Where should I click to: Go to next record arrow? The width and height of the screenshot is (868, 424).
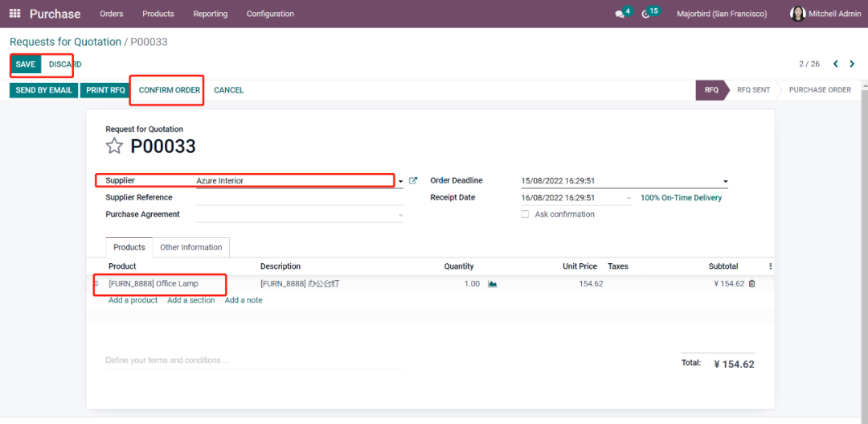[852, 64]
